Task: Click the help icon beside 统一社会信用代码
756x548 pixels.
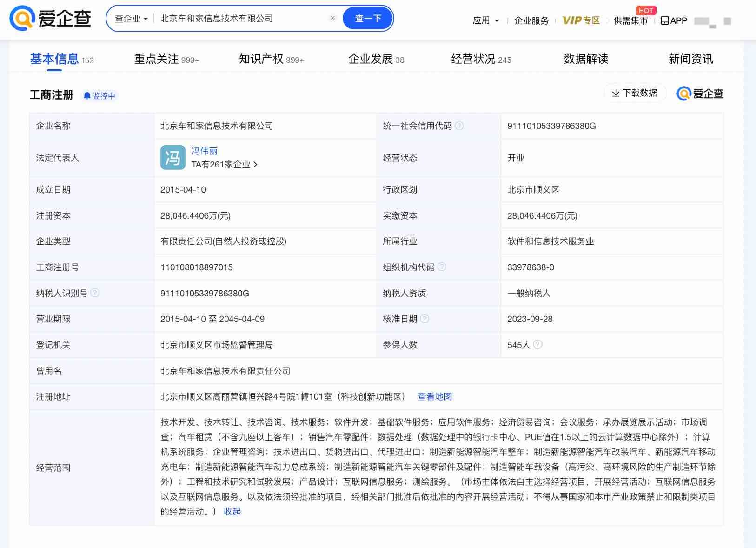Action: pyautogui.click(x=459, y=126)
